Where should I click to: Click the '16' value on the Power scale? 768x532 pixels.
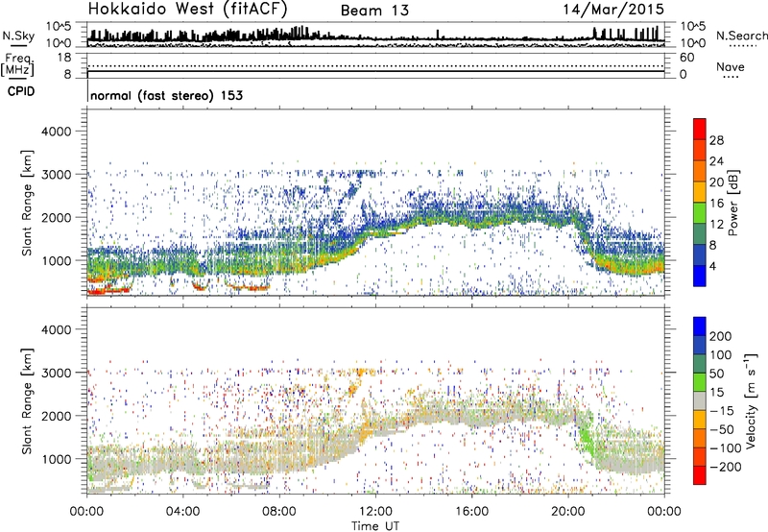[716, 204]
